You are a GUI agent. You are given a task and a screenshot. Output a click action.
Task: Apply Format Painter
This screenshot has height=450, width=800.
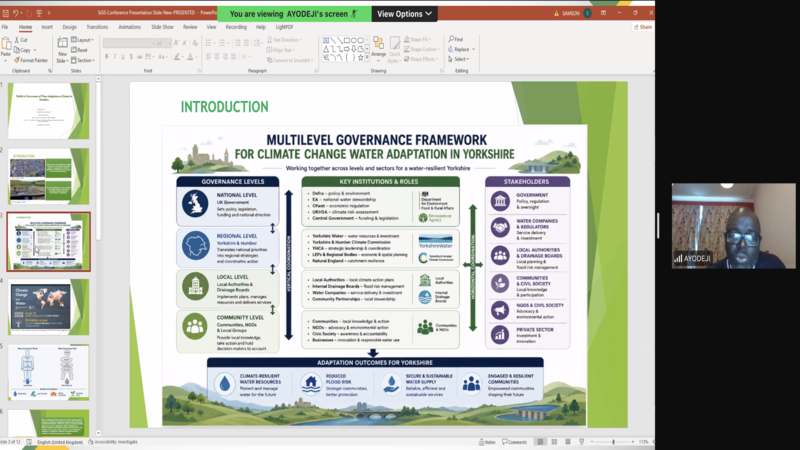(x=31, y=60)
